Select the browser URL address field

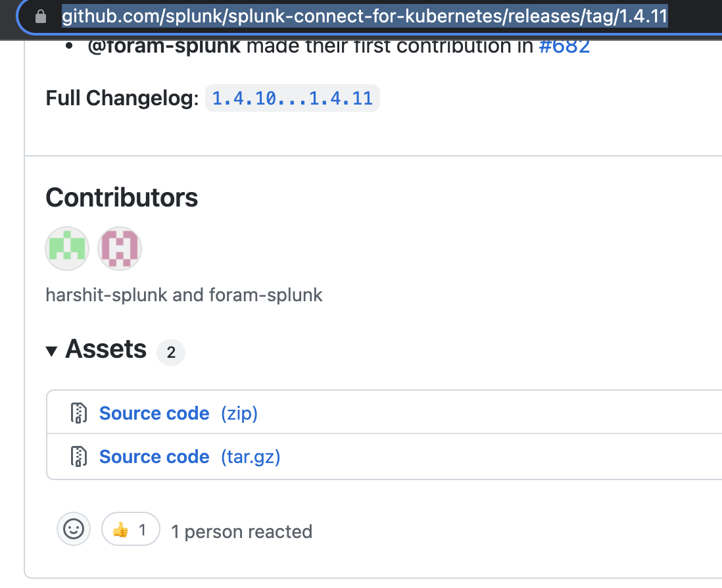tap(365, 16)
